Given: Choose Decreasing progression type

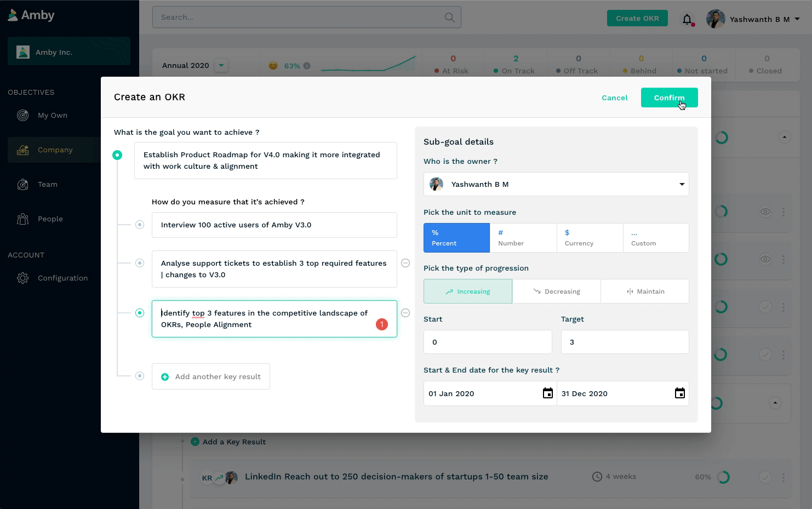Looking at the screenshot, I should (557, 291).
